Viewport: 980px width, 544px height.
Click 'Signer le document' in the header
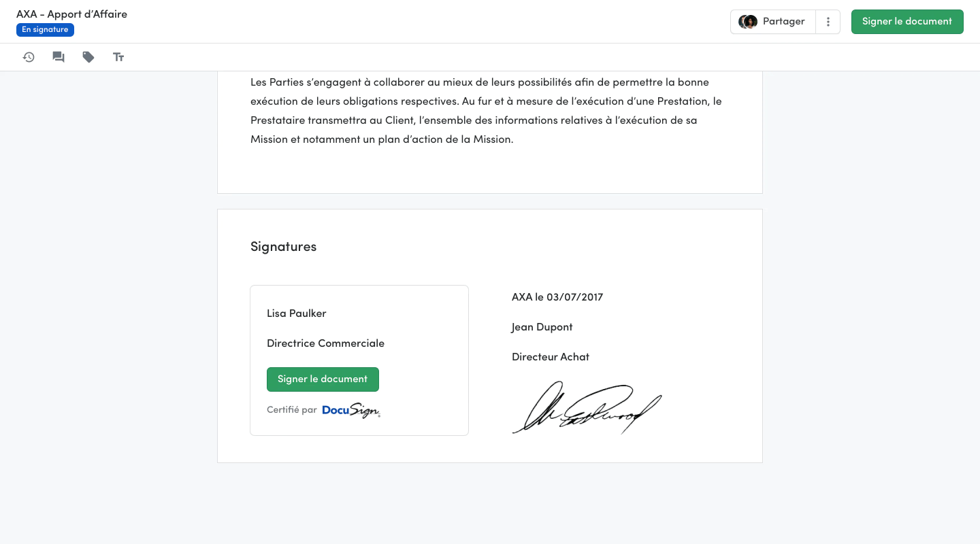click(907, 21)
